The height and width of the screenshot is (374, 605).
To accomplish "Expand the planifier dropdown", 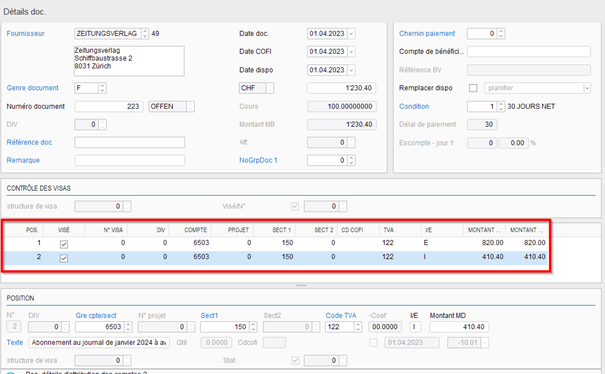I will tap(587, 88).
